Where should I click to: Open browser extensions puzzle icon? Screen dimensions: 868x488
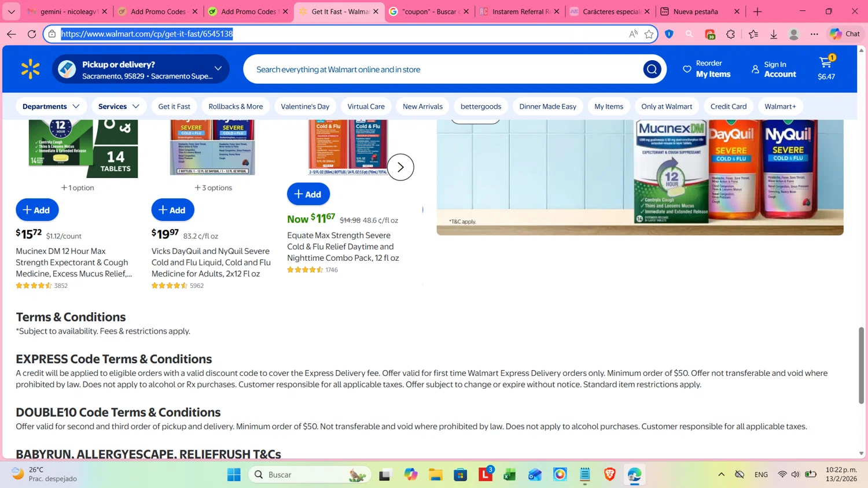(731, 34)
